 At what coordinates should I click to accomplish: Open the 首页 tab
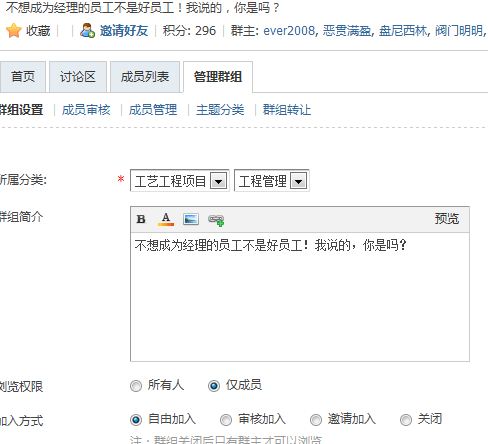click(x=23, y=77)
